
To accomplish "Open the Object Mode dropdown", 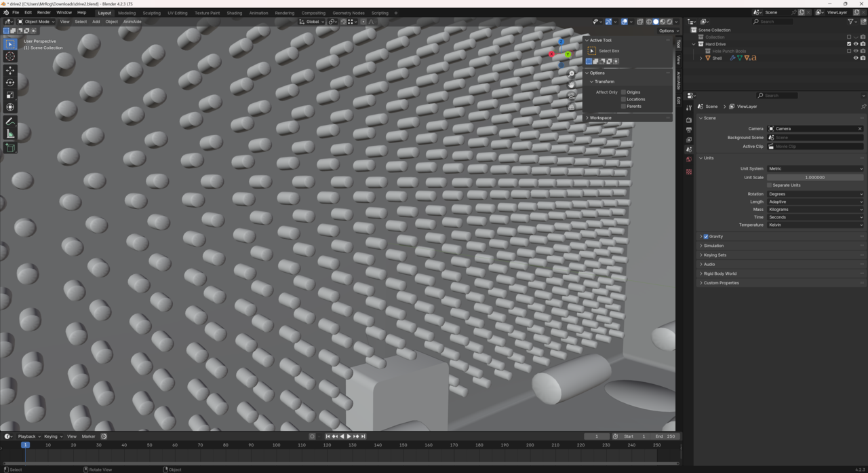I will click(37, 22).
